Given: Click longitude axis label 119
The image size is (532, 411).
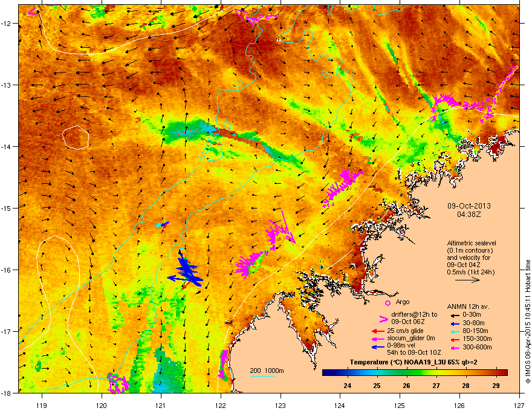Looking at the screenshot, I should tap(42, 405).
